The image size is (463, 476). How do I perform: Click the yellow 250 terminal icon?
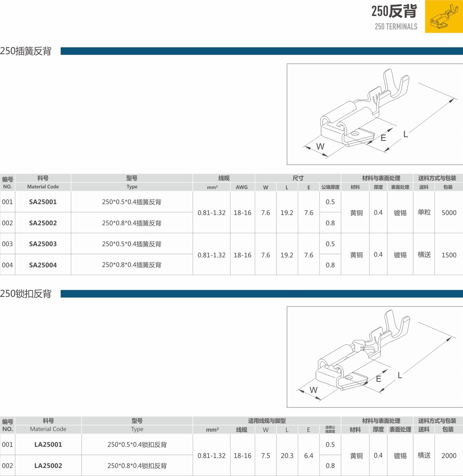pos(444,17)
